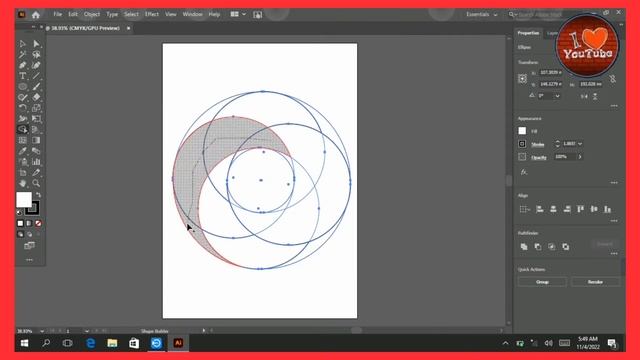Image resolution: width=640 pixels, height=360 pixels.
Task: Open the Effect menu
Action: tap(152, 14)
